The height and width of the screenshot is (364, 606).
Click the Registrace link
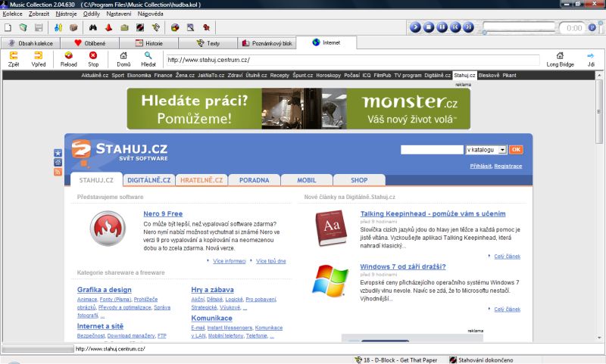pyautogui.click(x=508, y=166)
